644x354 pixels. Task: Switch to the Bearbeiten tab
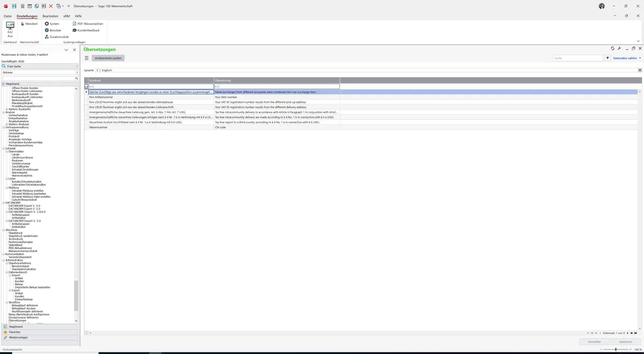pyautogui.click(x=50, y=16)
